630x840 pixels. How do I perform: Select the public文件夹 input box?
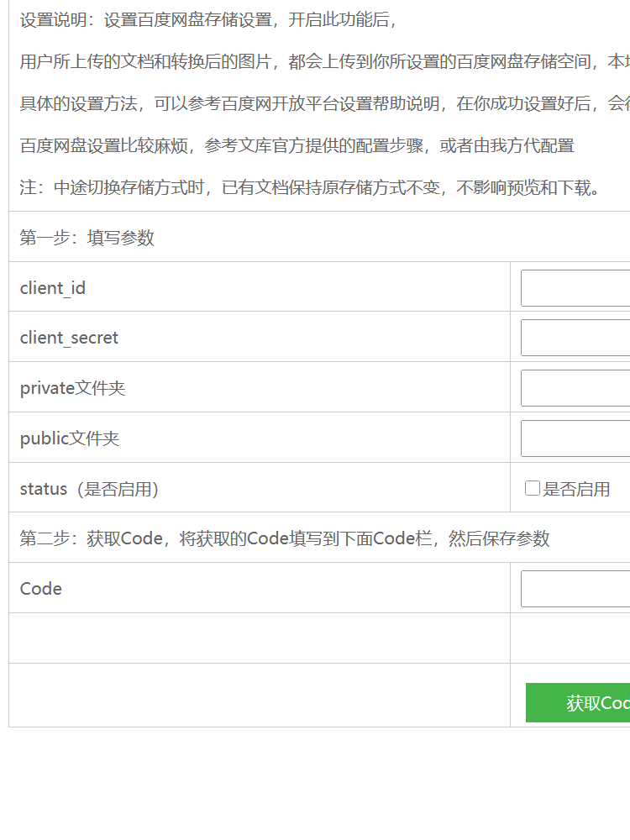point(575,438)
